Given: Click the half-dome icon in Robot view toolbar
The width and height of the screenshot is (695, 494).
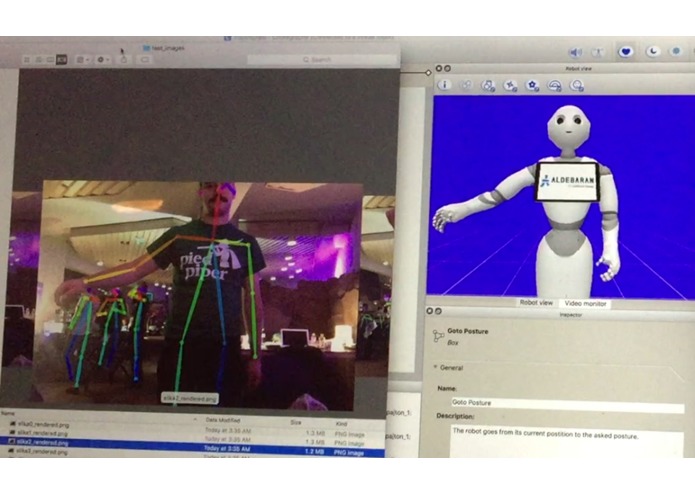Looking at the screenshot, I should point(554,86).
